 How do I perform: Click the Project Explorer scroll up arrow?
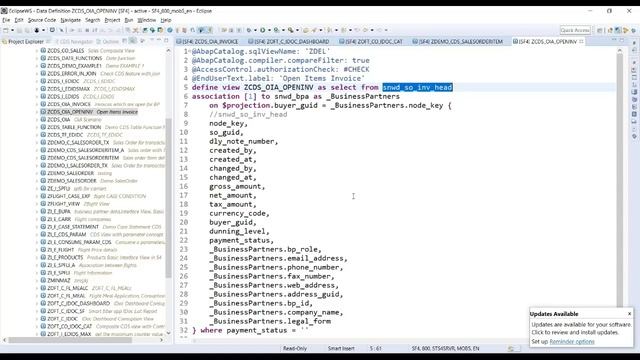coord(169,50)
